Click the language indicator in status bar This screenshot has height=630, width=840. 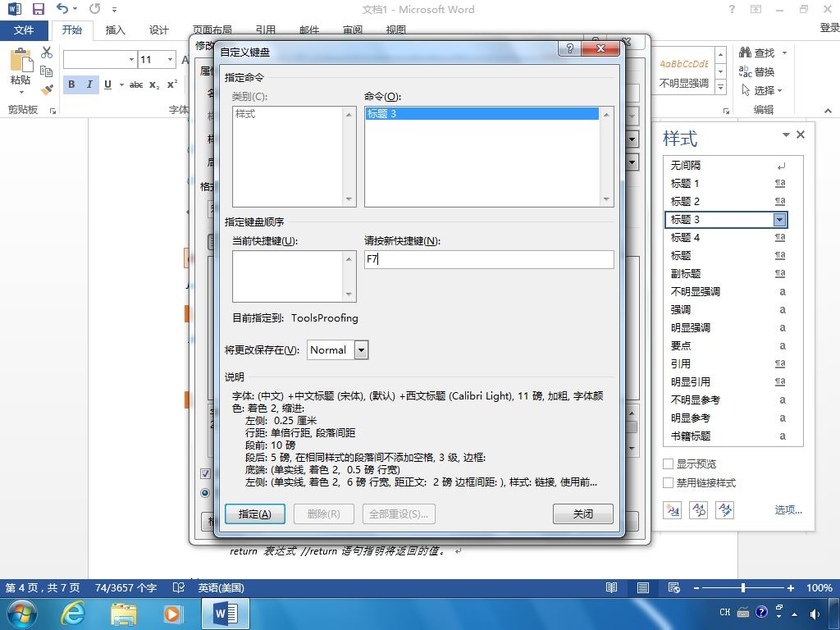point(221,587)
